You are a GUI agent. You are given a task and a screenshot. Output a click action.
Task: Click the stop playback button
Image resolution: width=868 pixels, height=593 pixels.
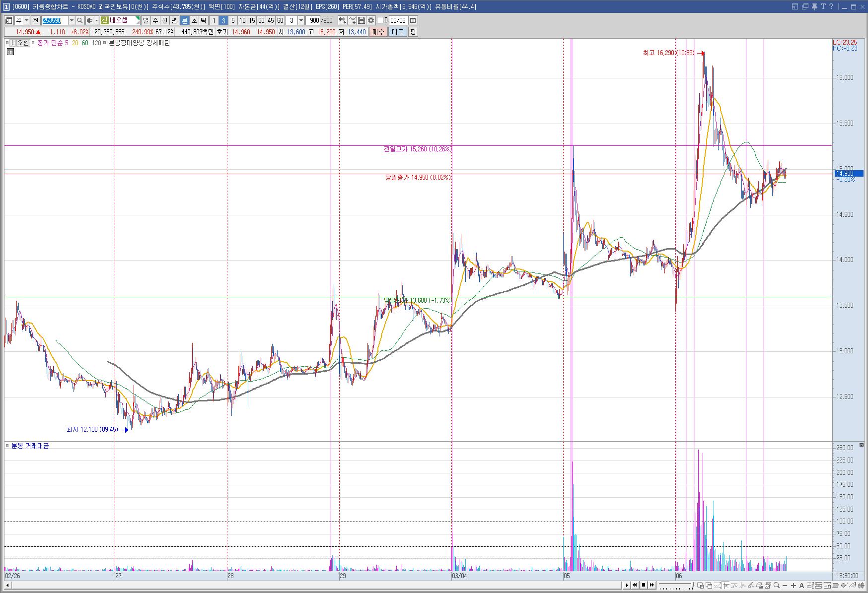(x=644, y=586)
